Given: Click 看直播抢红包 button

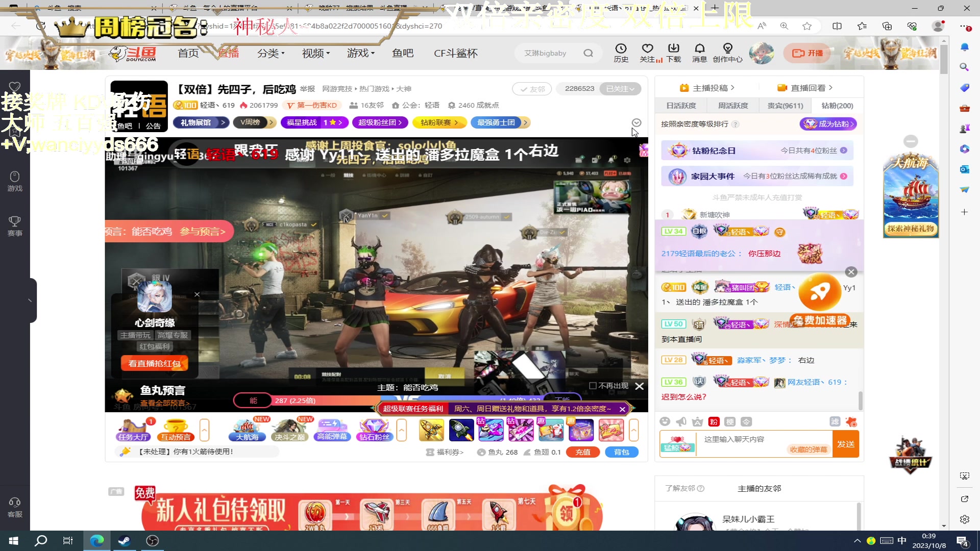Looking at the screenshot, I should coord(155,363).
